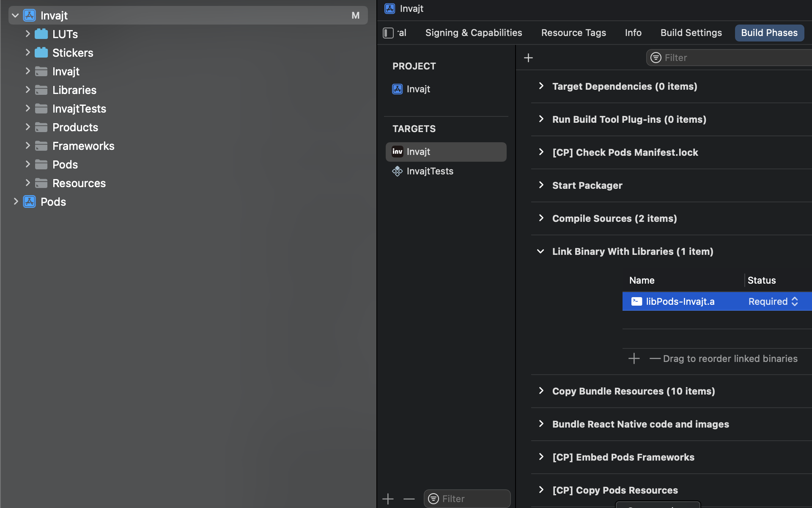
Task: Click the add build phase plus icon
Action: (528, 58)
